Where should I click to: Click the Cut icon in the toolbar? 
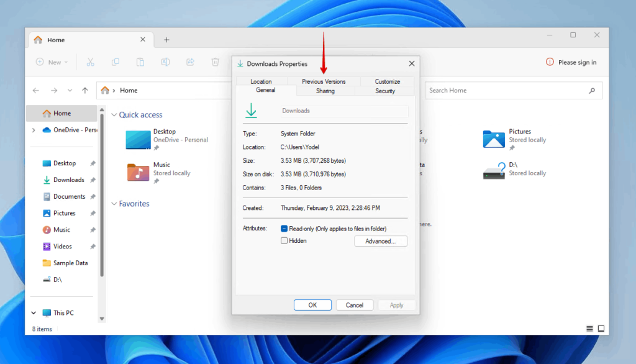click(x=91, y=62)
